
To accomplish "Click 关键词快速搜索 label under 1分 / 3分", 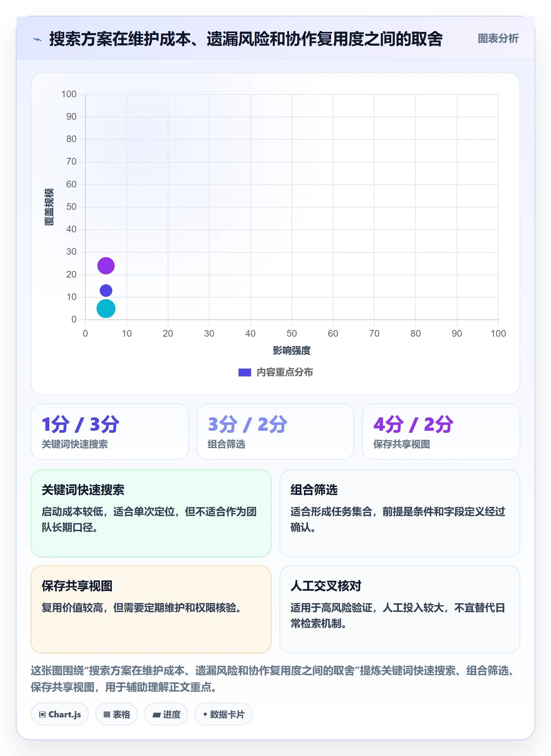I will 75,444.
